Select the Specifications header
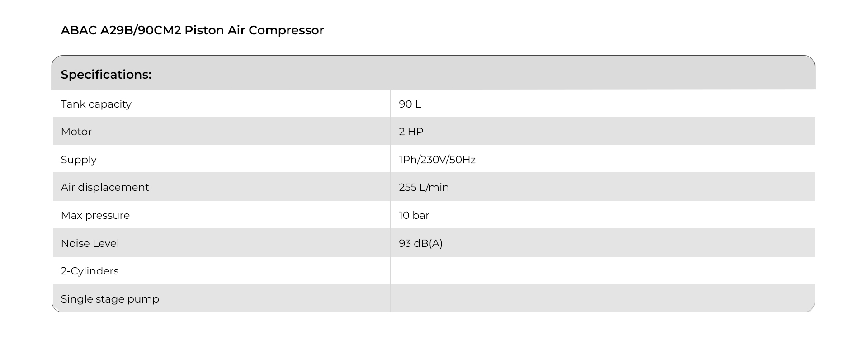 (106, 75)
